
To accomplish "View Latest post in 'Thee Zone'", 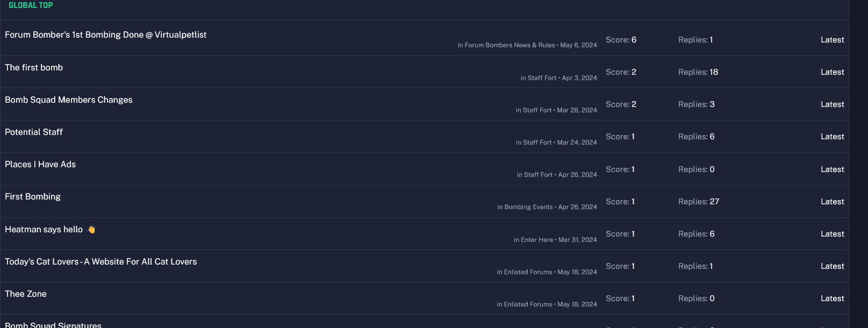I will coord(832,298).
